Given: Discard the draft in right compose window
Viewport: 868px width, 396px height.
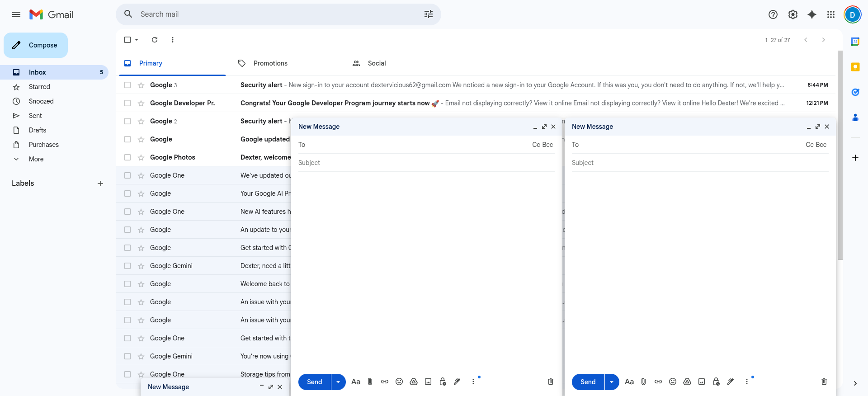Looking at the screenshot, I should click(824, 382).
